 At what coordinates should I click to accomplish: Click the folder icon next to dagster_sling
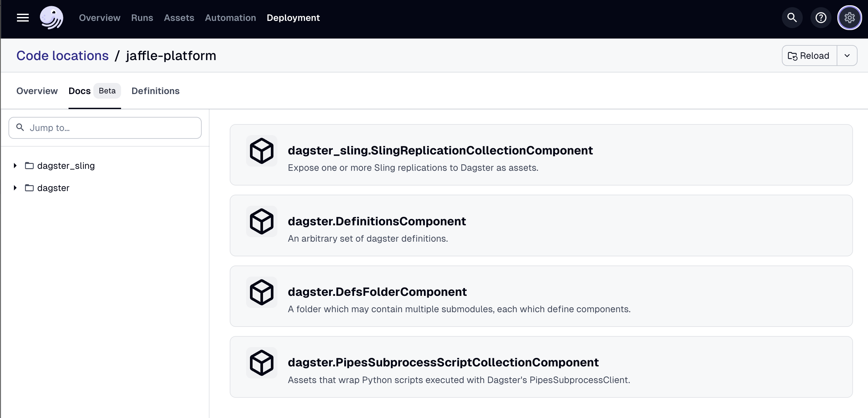pos(29,165)
